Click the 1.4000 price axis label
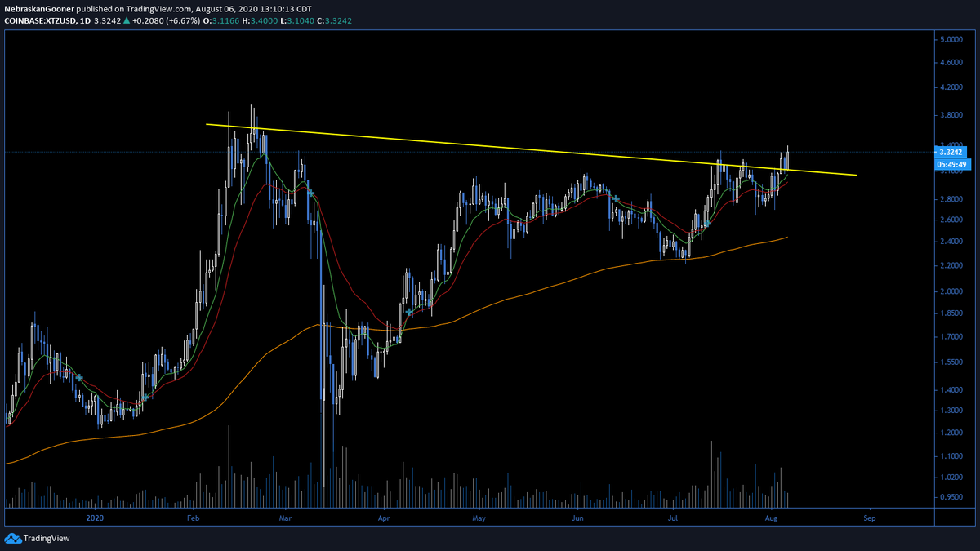This screenshot has width=980, height=551. pyautogui.click(x=951, y=390)
